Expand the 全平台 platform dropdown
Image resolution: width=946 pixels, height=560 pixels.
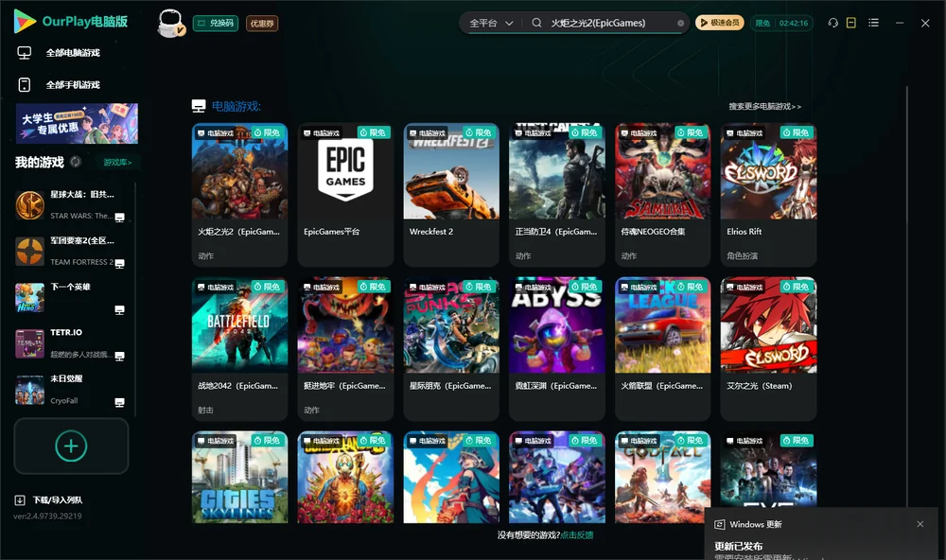(x=491, y=23)
